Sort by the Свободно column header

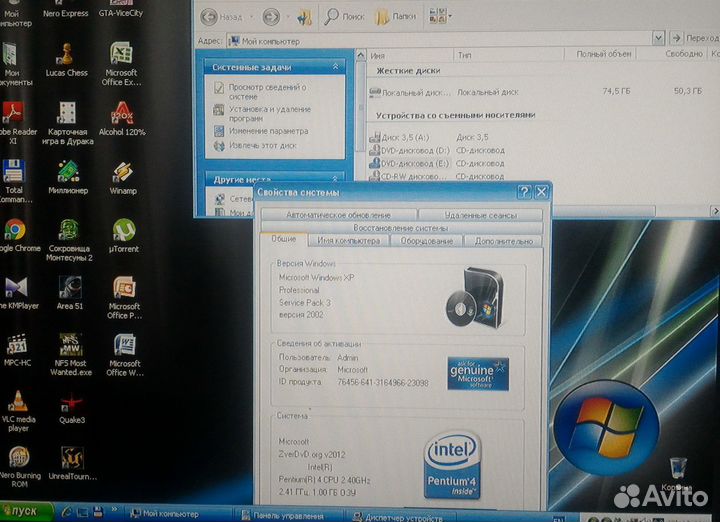pos(671,54)
